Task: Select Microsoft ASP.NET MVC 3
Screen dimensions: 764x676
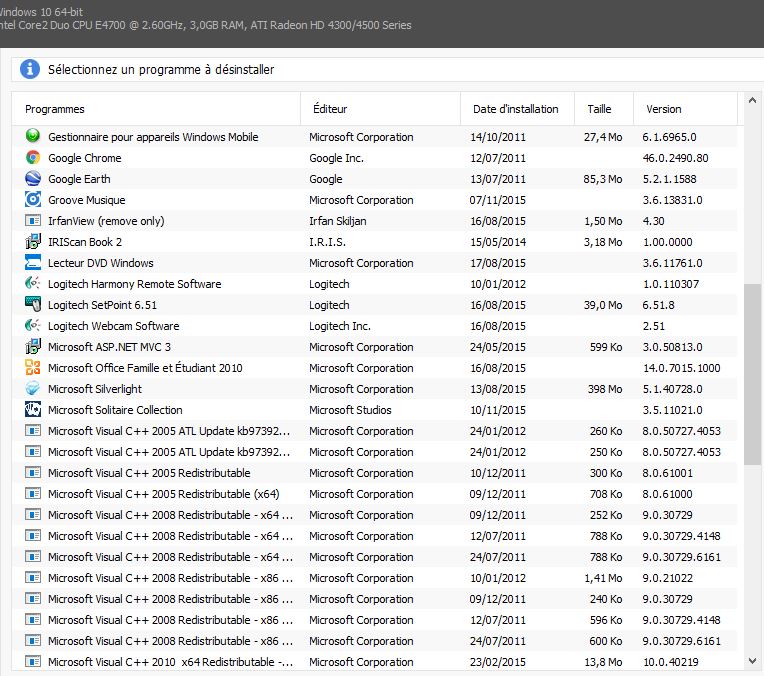Action: pos(109,347)
